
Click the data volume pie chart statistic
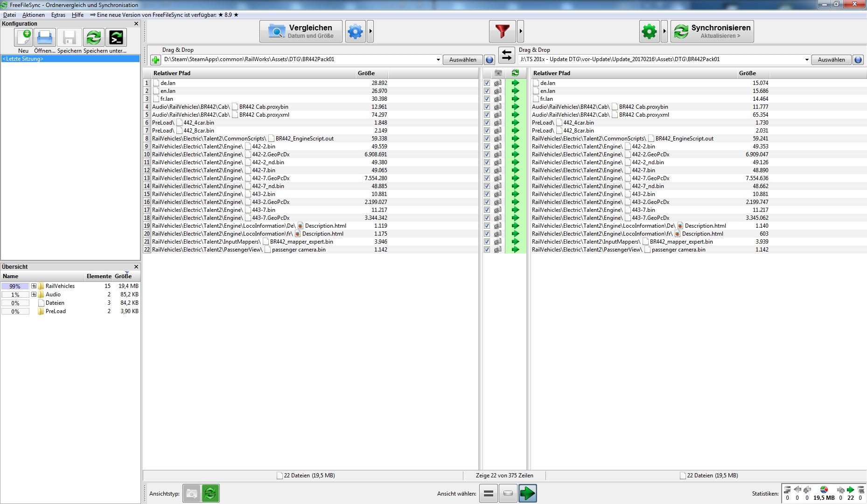(824, 490)
